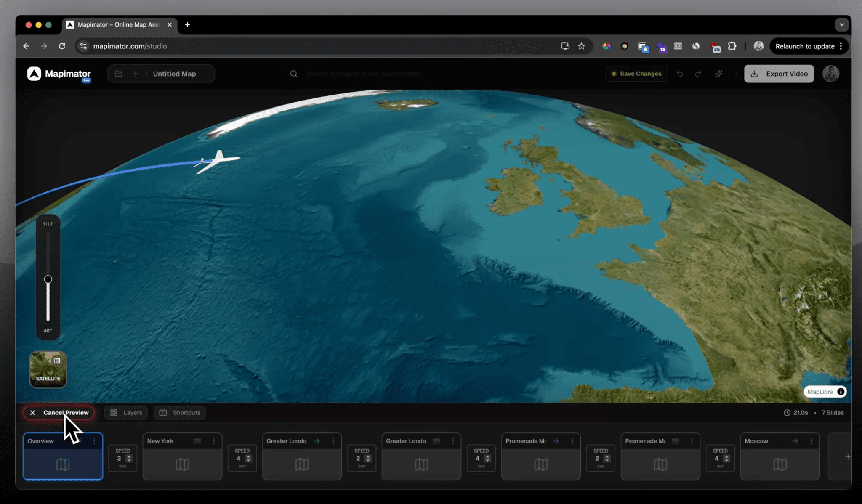Screen dimensions: 862x504
Task: Open the Layers panel
Action: point(125,413)
